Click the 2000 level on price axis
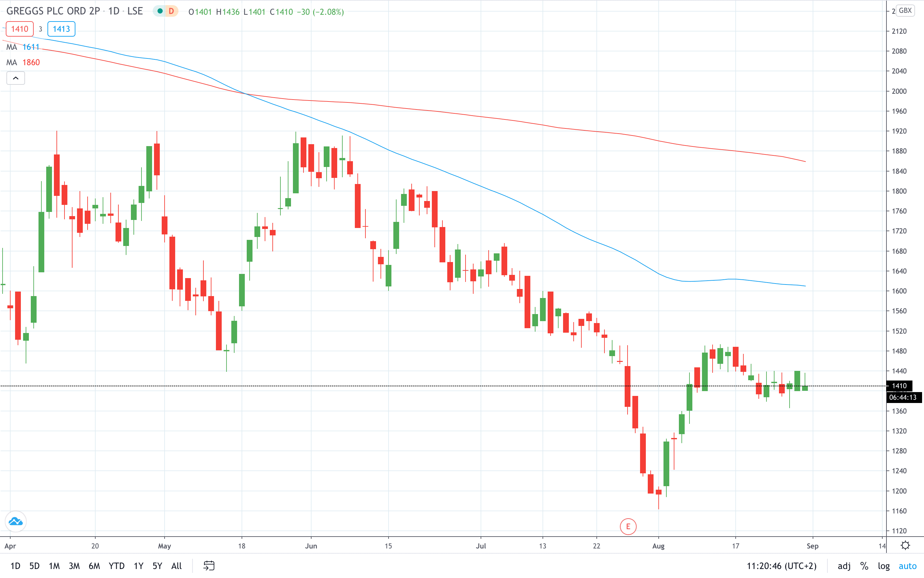The width and height of the screenshot is (924, 578). [x=899, y=91]
